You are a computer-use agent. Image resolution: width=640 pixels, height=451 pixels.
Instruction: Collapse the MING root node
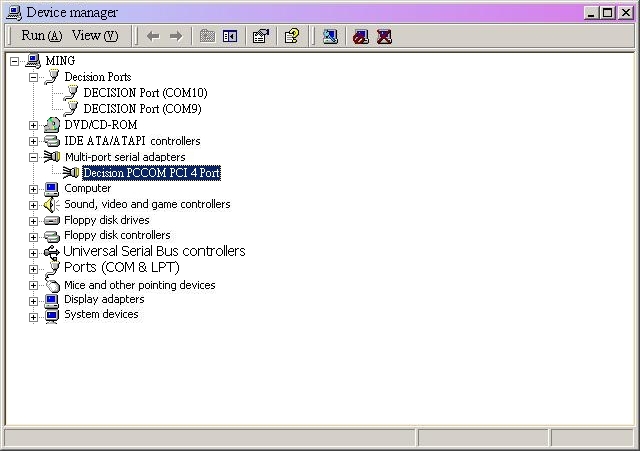15,62
